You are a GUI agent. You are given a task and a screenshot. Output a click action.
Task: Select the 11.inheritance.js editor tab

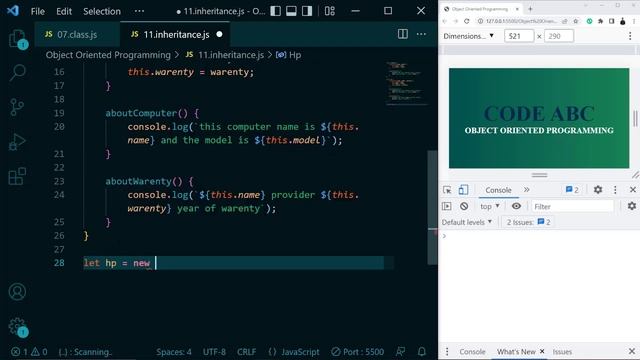tap(176, 35)
